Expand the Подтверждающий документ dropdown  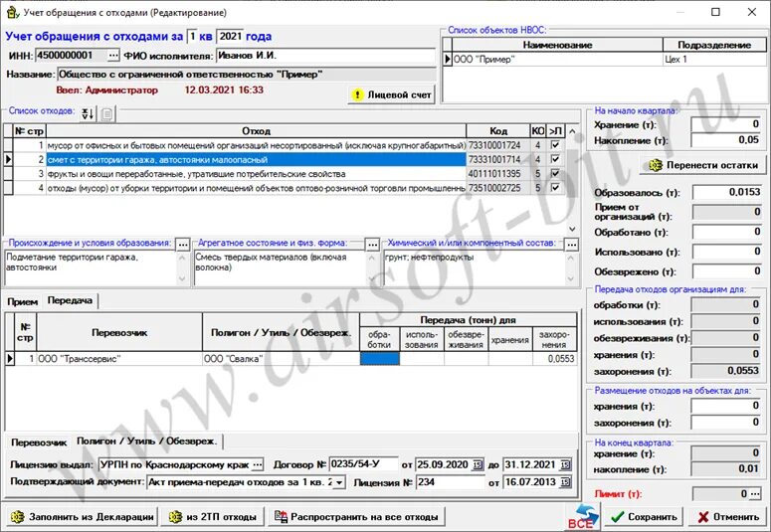coord(340,482)
